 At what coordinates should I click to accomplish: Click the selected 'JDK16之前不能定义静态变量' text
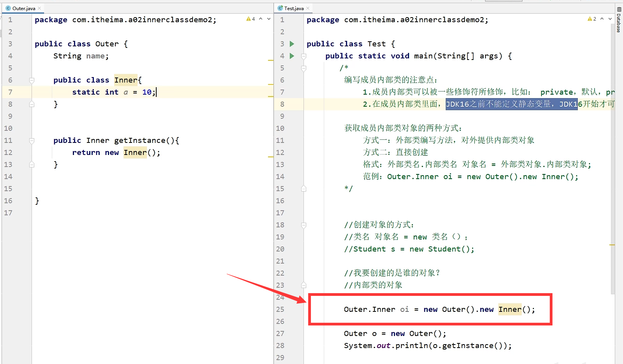point(511,104)
